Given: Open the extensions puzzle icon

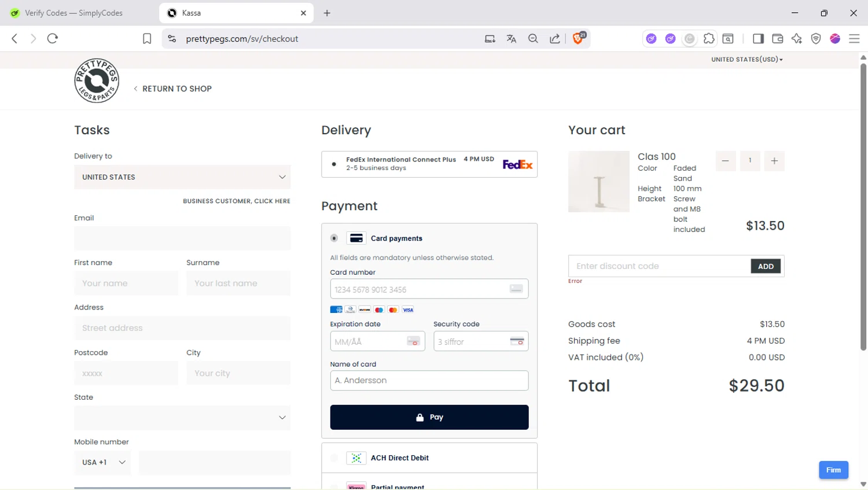Looking at the screenshot, I should tap(709, 39).
